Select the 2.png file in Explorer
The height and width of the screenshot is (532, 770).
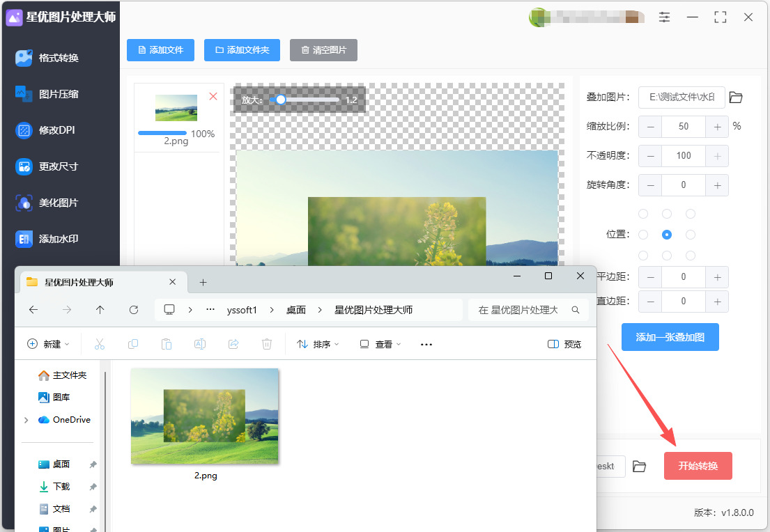(205, 424)
